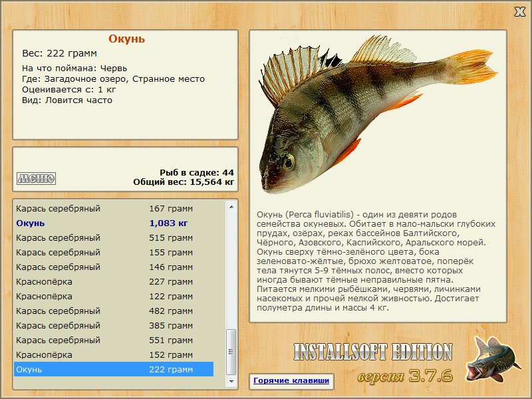Screen dimensions: 532x399
Task: Select Карась серебряный 482 грамм row
Action: (x=114, y=311)
